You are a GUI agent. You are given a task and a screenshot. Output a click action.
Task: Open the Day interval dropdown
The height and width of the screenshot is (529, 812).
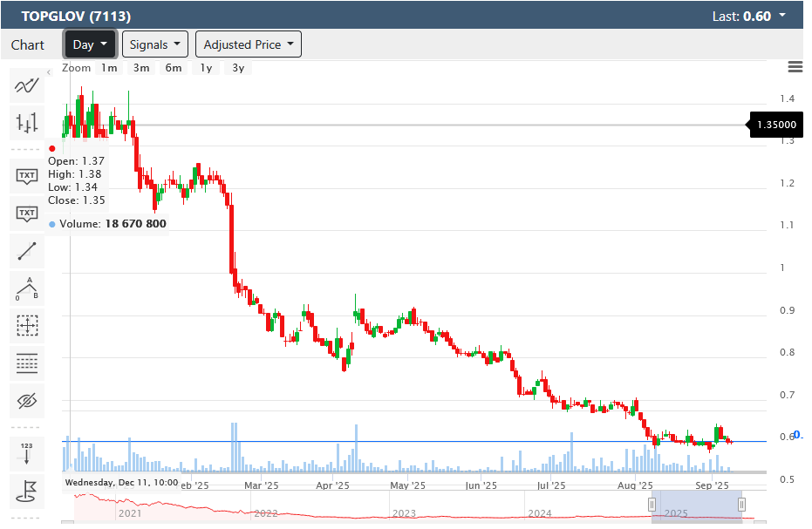click(x=90, y=44)
